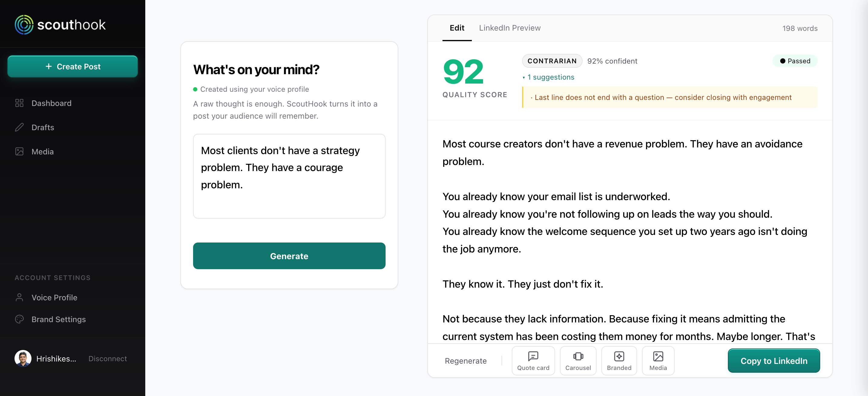The height and width of the screenshot is (396, 868).
Task: Open Dashboard using the grid icon
Action: [19, 103]
